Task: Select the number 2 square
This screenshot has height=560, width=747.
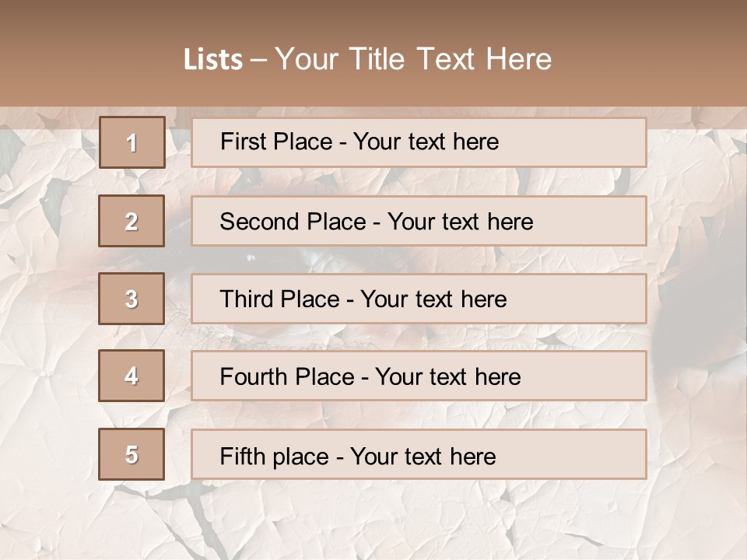Action: click(x=132, y=222)
